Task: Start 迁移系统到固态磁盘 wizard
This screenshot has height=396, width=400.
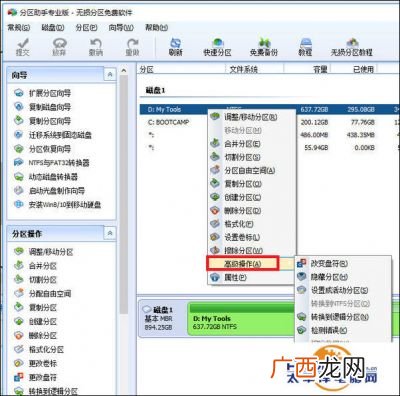Action: pos(53,135)
